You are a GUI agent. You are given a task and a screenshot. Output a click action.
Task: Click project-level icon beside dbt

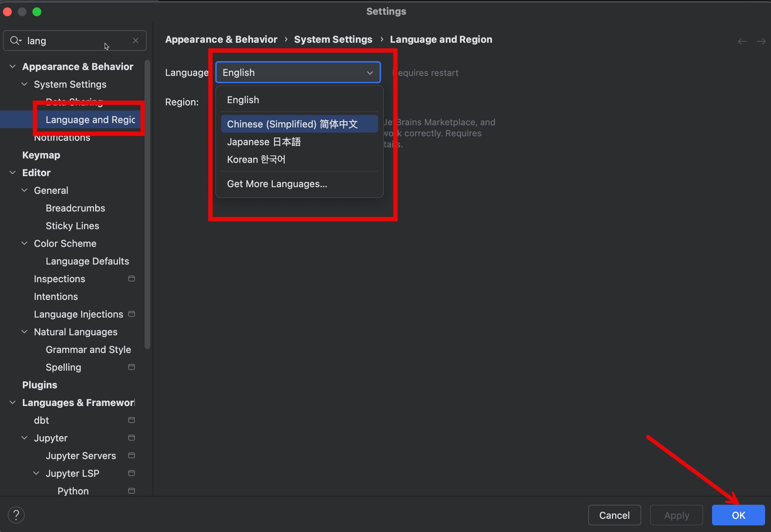click(x=131, y=420)
